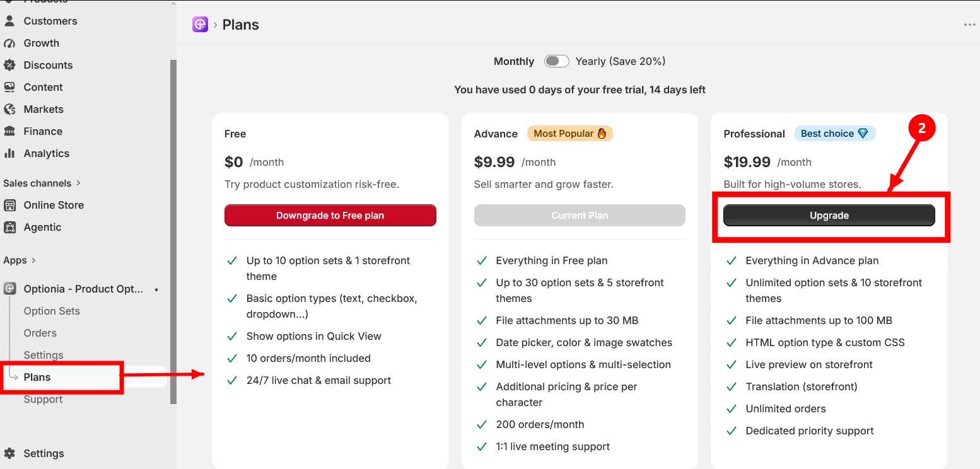The width and height of the screenshot is (980, 469).
Task: Click the Online Store shop icon
Action: [9, 205]
